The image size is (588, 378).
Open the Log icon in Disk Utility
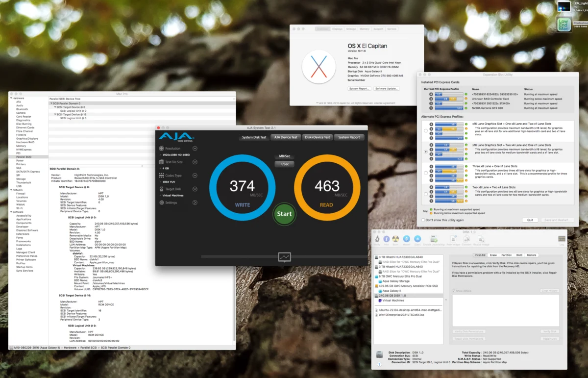pos(562,239)
